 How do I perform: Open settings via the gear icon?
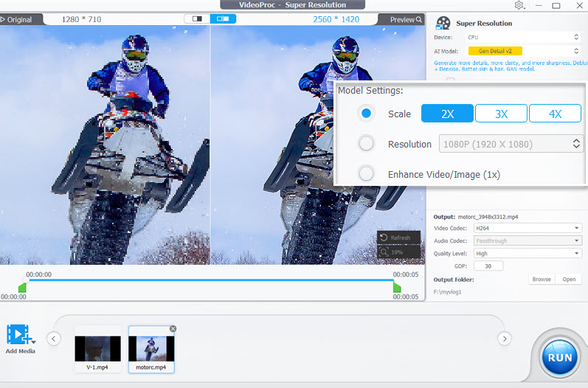[519, 5]
